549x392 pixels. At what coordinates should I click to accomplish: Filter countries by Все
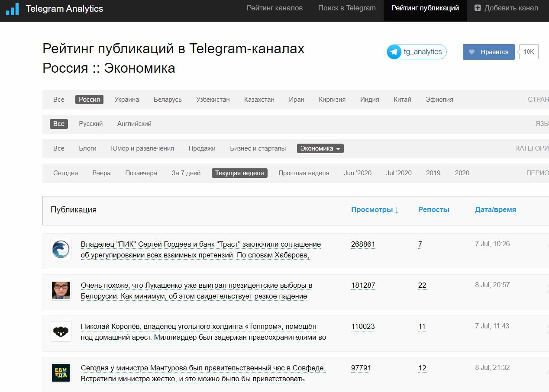coord(59,100)
